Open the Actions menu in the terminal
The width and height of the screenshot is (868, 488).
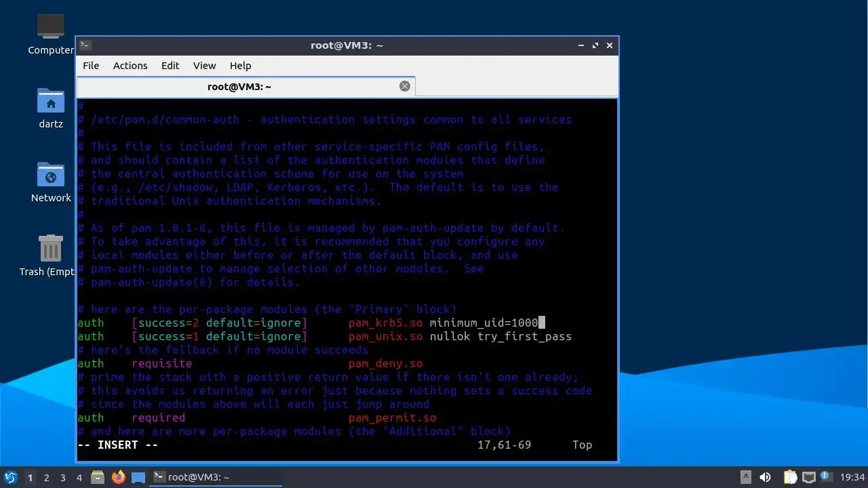click(x=130, y=66)
